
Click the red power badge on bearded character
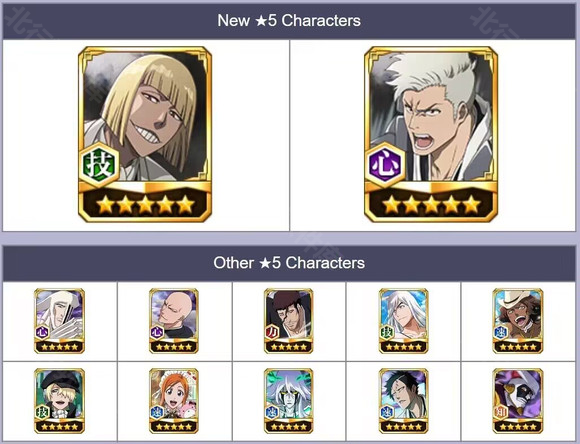(272, 332)
